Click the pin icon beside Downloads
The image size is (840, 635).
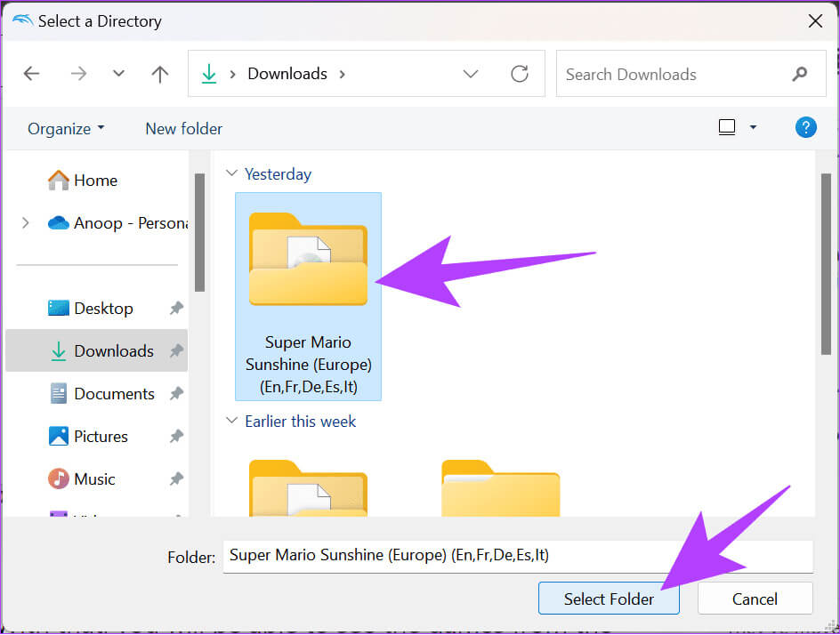176,350
